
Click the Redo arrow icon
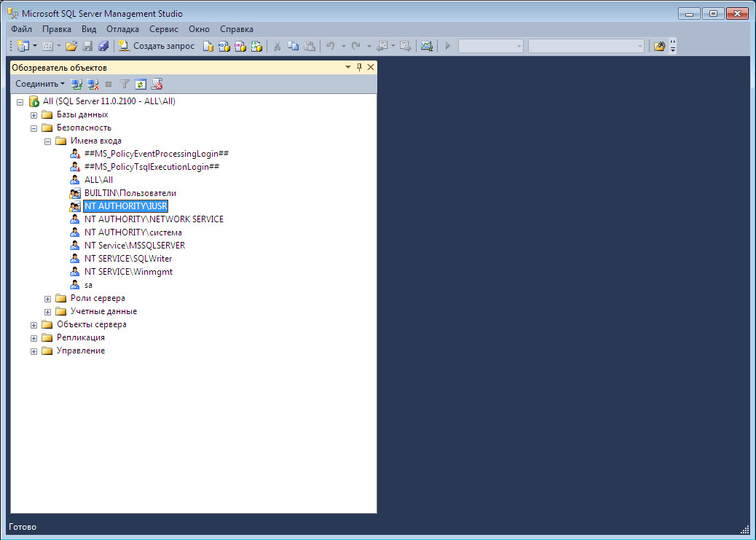[356, 46]
